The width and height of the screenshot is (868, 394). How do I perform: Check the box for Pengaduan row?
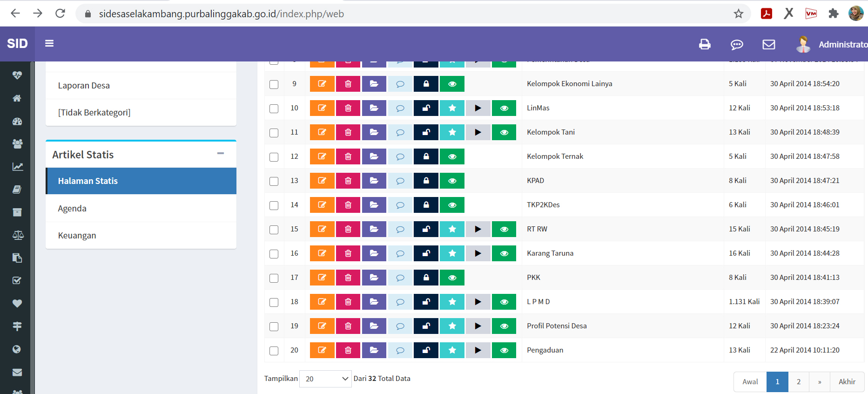pyautogui.click(x=274, y=351)
